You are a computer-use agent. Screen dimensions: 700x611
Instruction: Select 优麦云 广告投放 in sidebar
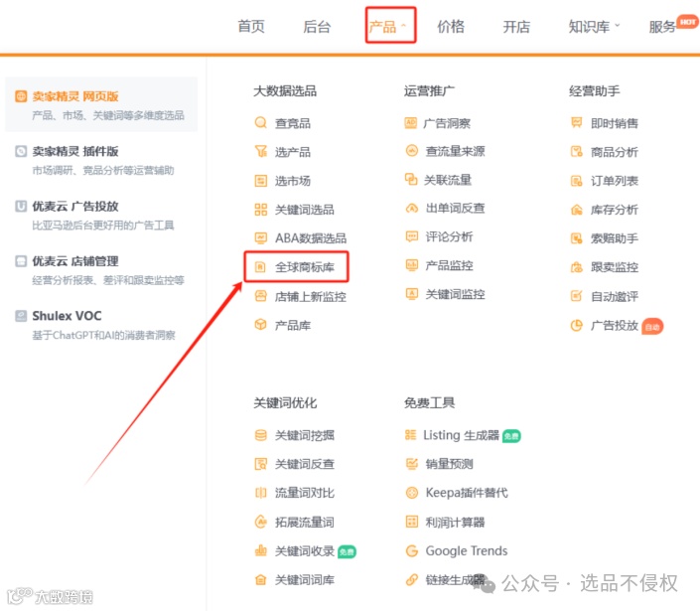pos(101,215)
